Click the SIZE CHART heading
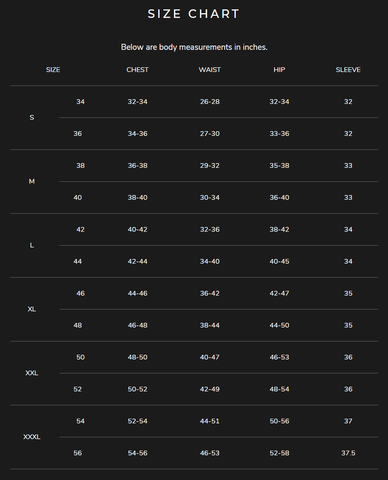Image resolution: width=388 pixels, height=480 pixels. point(194,14)
